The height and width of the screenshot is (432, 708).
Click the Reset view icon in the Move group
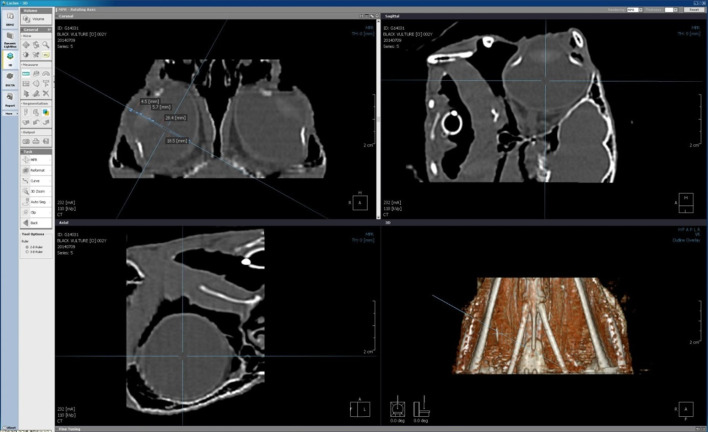click(36, 55)
